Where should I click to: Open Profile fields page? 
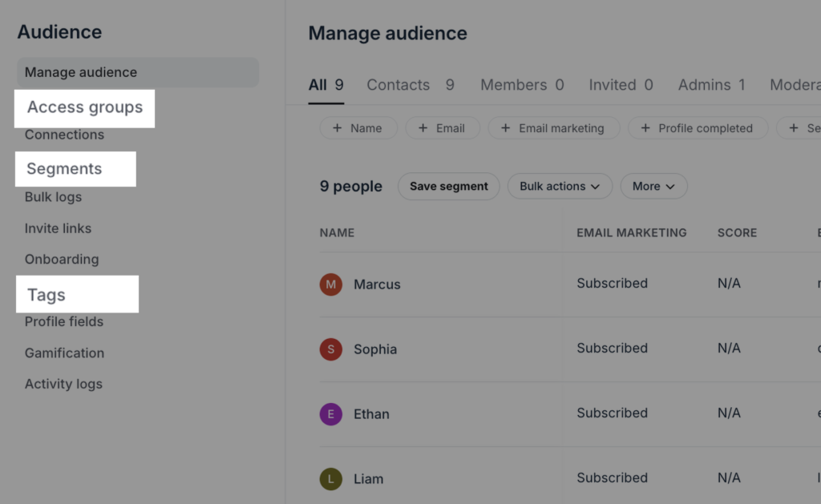click(64, 321)
